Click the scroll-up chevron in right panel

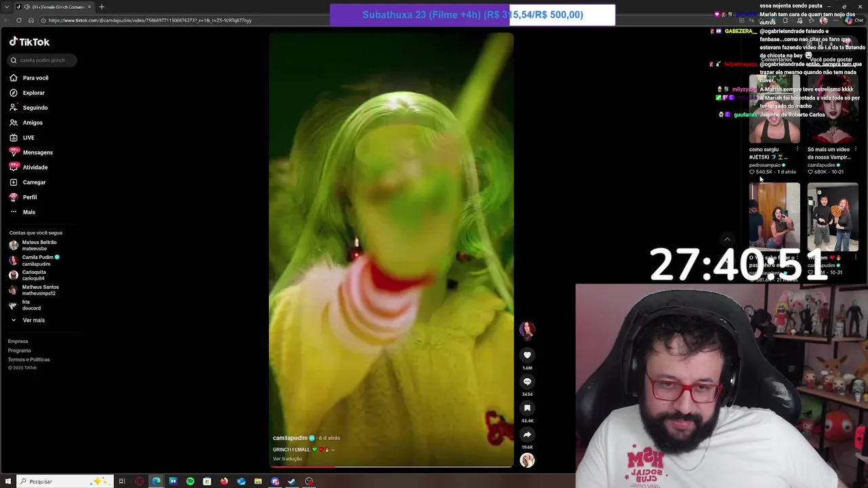coord(727,239)
